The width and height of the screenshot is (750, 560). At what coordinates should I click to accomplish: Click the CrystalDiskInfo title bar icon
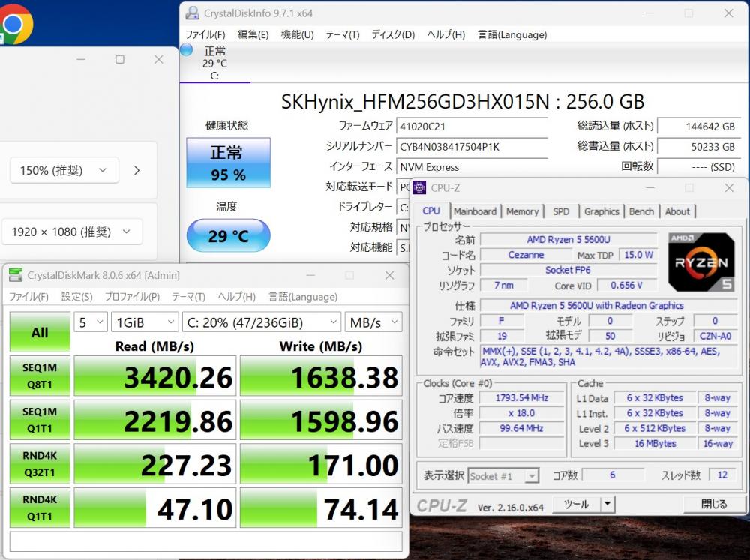[193, 13]
